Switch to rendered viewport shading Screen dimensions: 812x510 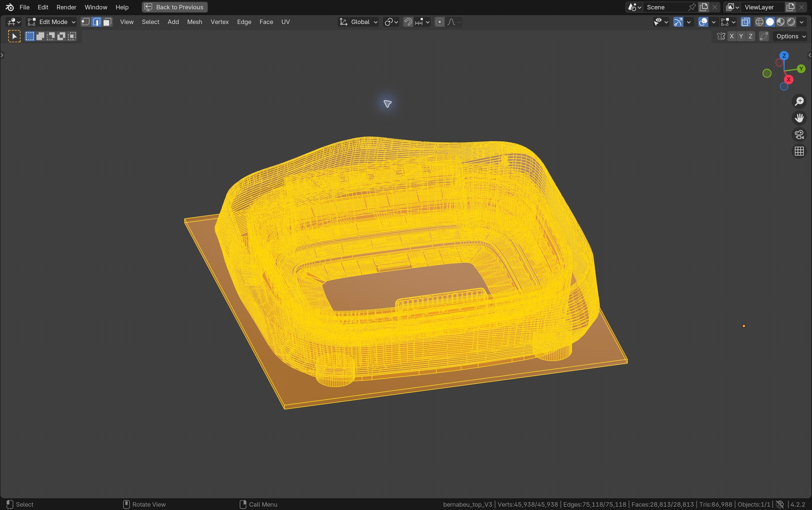[x=791, y=22]
